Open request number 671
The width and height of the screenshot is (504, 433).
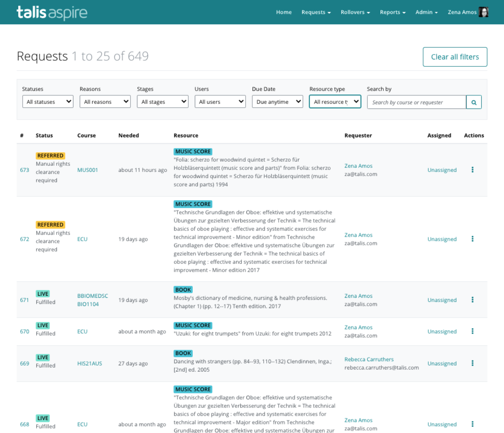click(25, 300)
